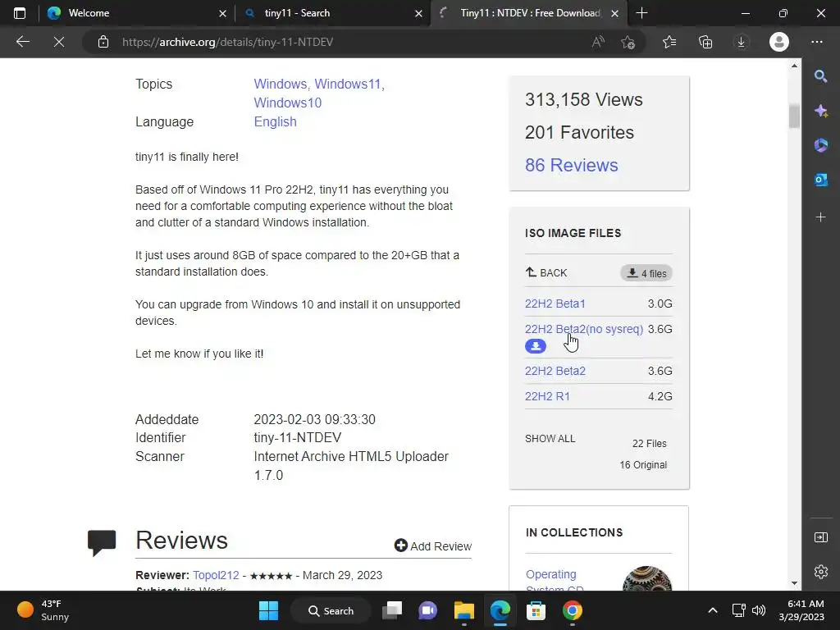Open File Explorer from the taskbar
The height and width of the screenshot is (630, 840).
(x=464, y=610)
